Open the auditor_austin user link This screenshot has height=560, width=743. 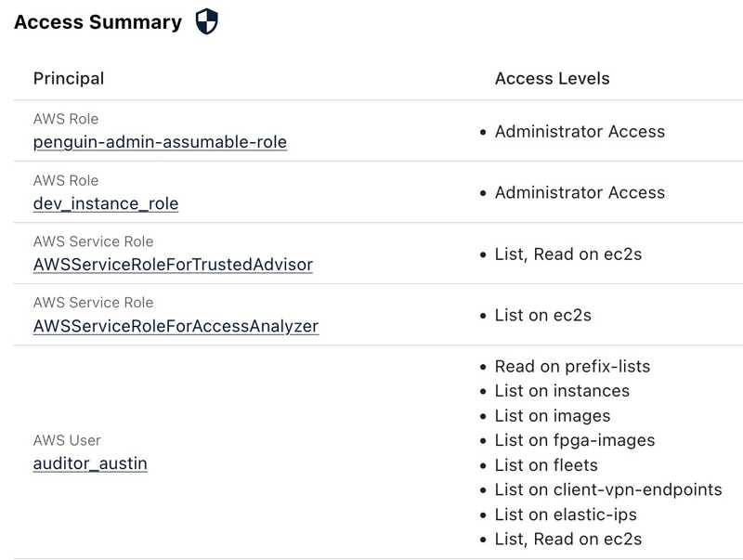click(90, 462)
